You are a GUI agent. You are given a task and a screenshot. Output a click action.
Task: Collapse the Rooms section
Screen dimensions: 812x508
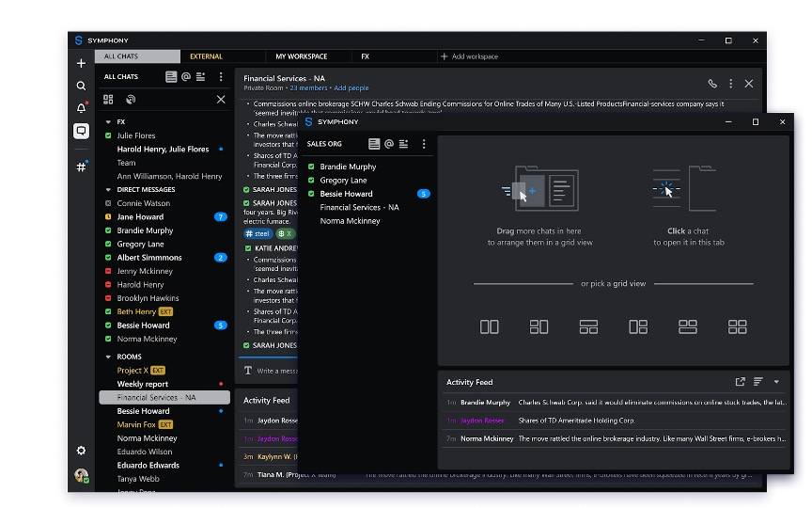[108, 357]
